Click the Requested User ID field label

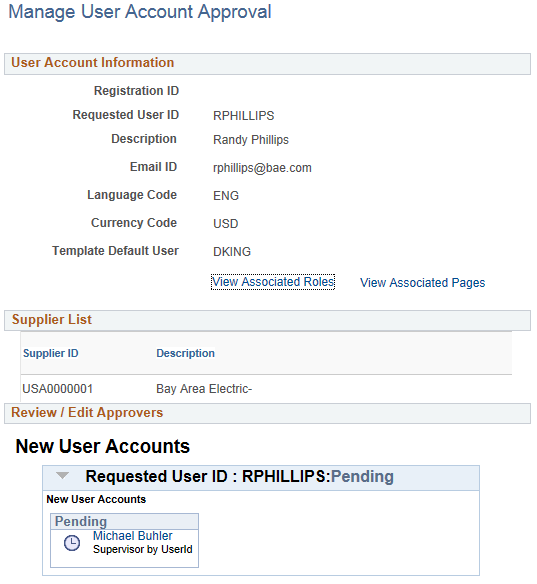[x=125, y=115]
